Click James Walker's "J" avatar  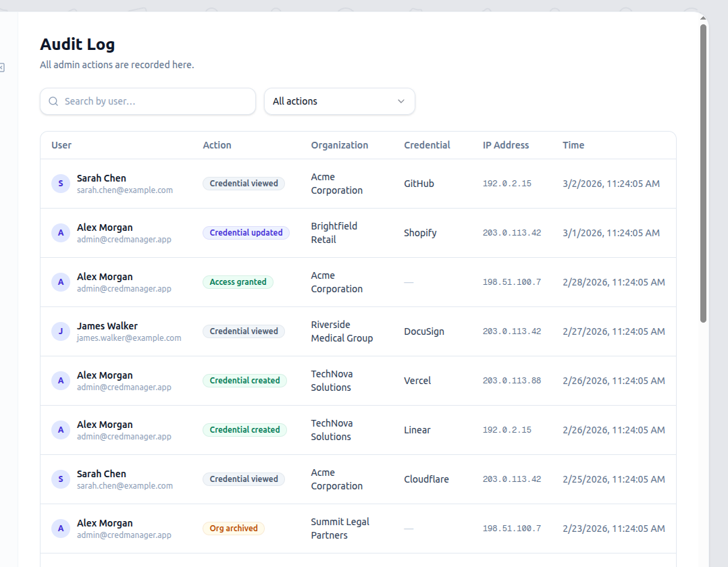(61, 331)
